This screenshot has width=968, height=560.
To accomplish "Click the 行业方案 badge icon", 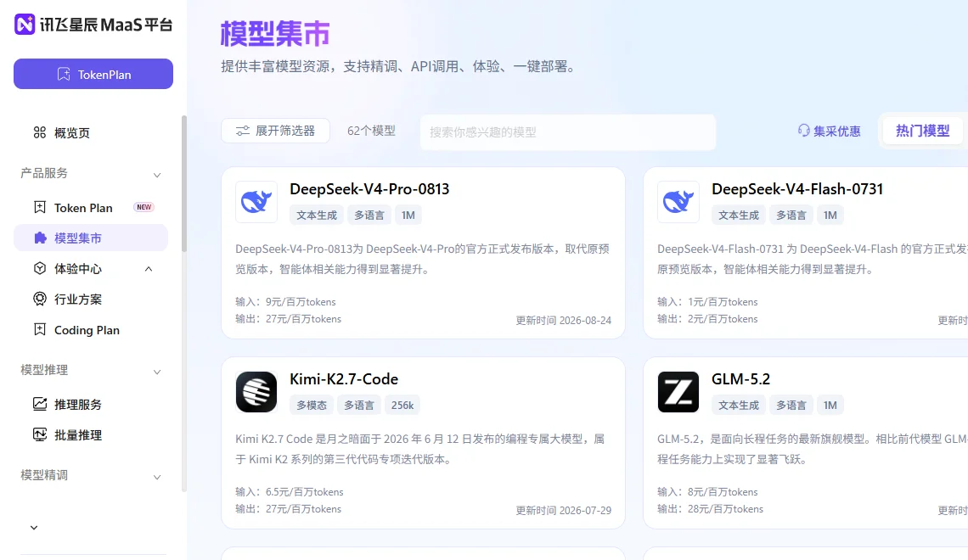I will click(40, 300).
